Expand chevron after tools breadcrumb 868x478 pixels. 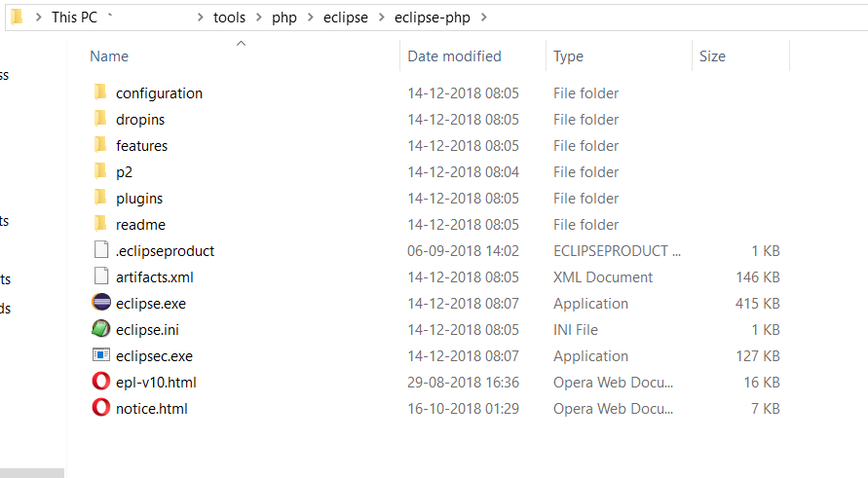(258, 18)
